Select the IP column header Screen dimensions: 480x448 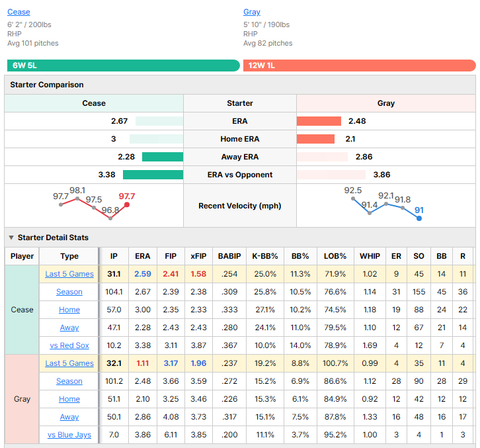pyautogui.click(x=114, y=256)
